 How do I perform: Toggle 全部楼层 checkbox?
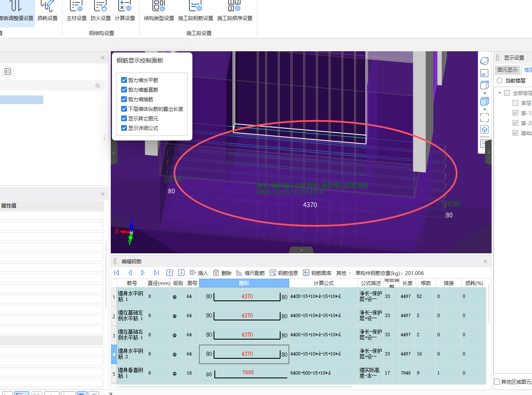tap(507, 93)
